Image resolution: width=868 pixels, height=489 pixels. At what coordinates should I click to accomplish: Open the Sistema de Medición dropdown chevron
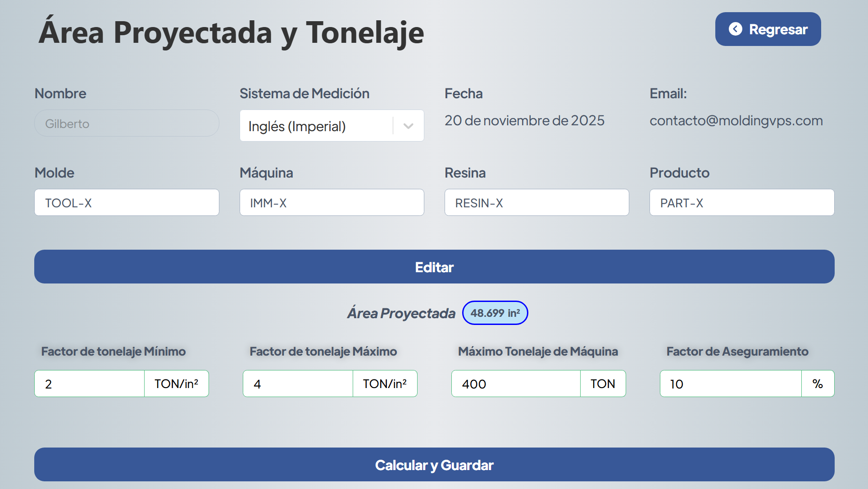tap(408, 126)
